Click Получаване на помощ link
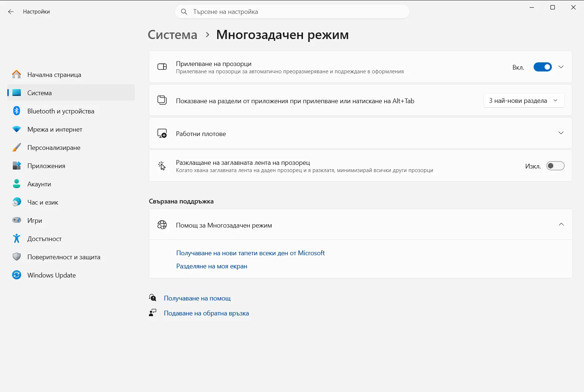This screenshot has height=392, width=584. (197, 298)
